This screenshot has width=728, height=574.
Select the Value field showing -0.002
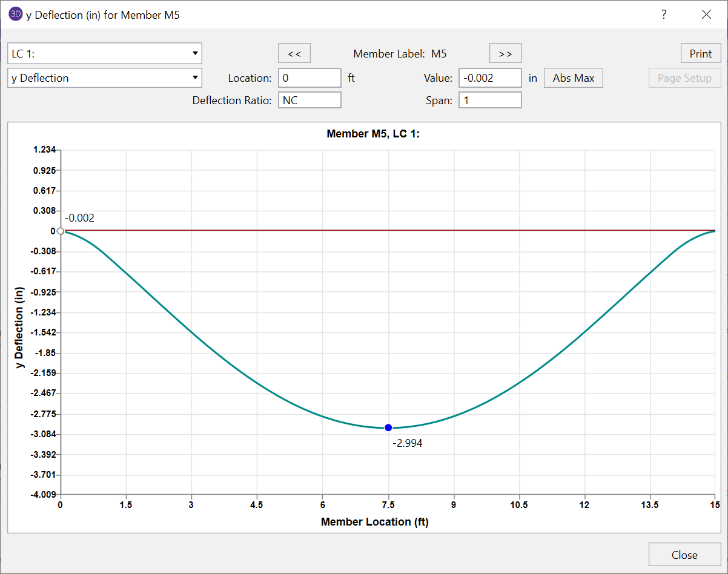489,78
